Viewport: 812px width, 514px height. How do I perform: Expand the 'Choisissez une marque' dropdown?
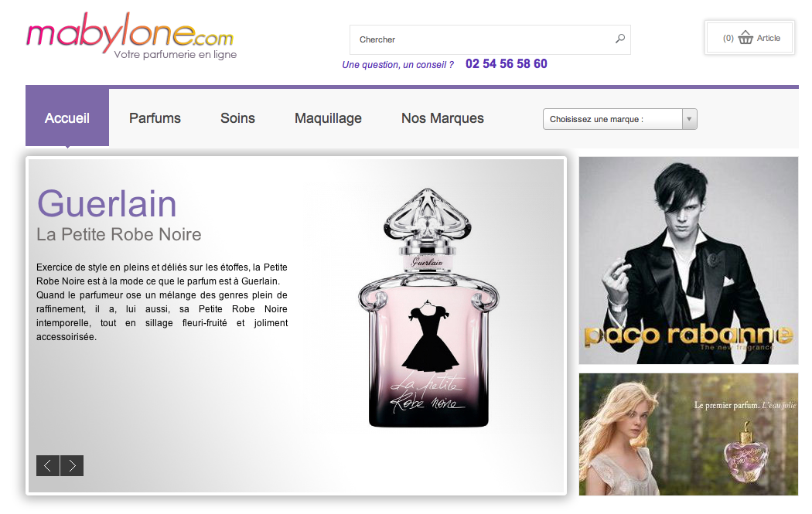(x=619, y=119)
